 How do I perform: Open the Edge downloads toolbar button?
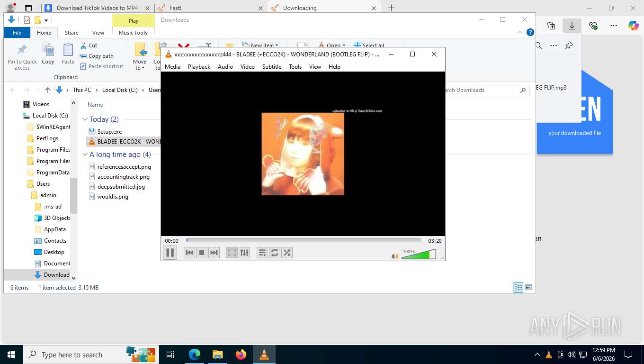(572, 26)
